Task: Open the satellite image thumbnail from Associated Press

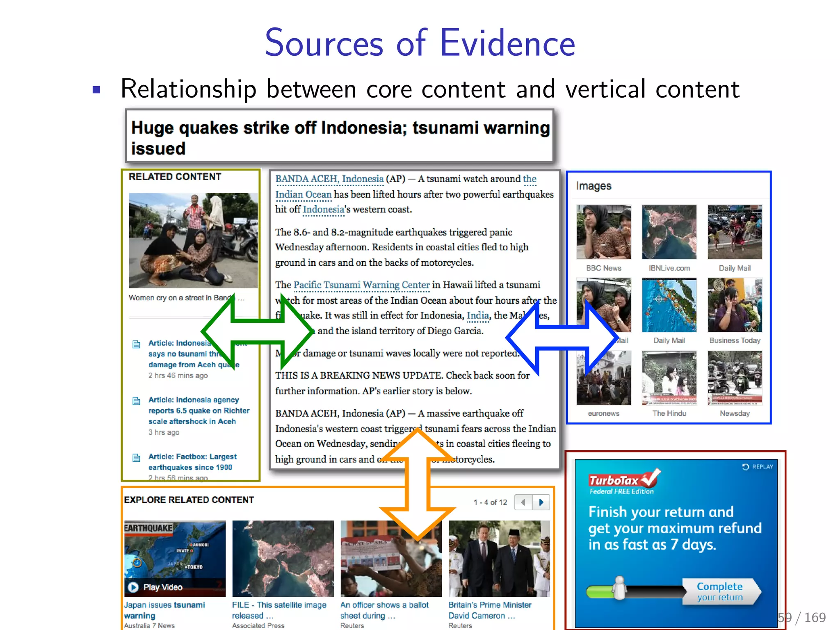Action: tap(283, 559)
